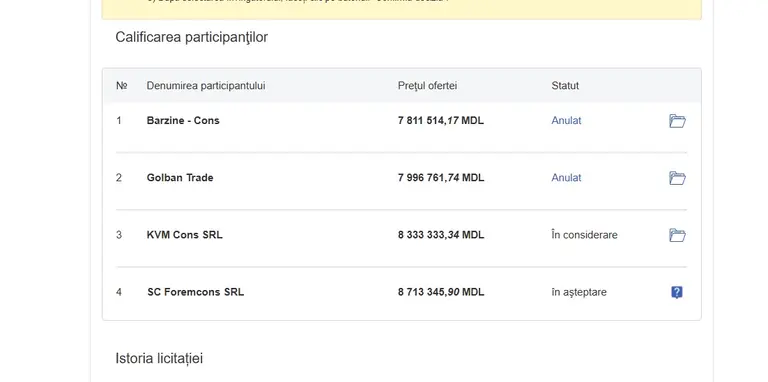
Task: Click price 7 996 761,74 MDL
Action: 441,178
